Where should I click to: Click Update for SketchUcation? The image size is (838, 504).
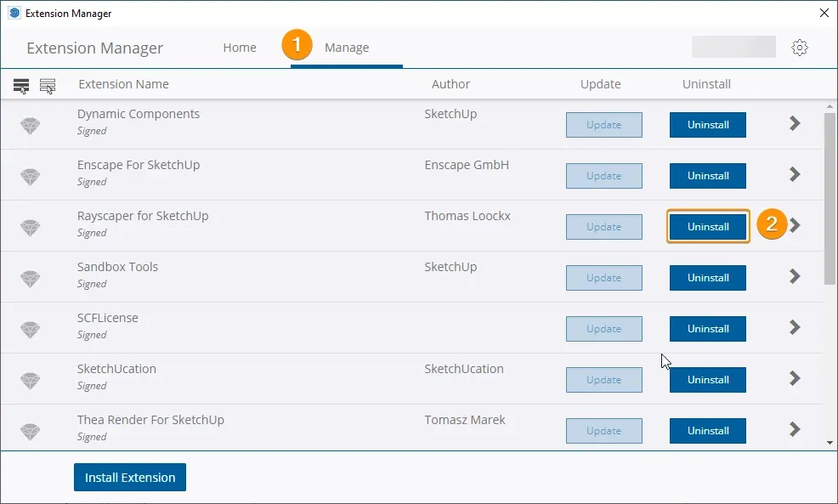point(604,380)
